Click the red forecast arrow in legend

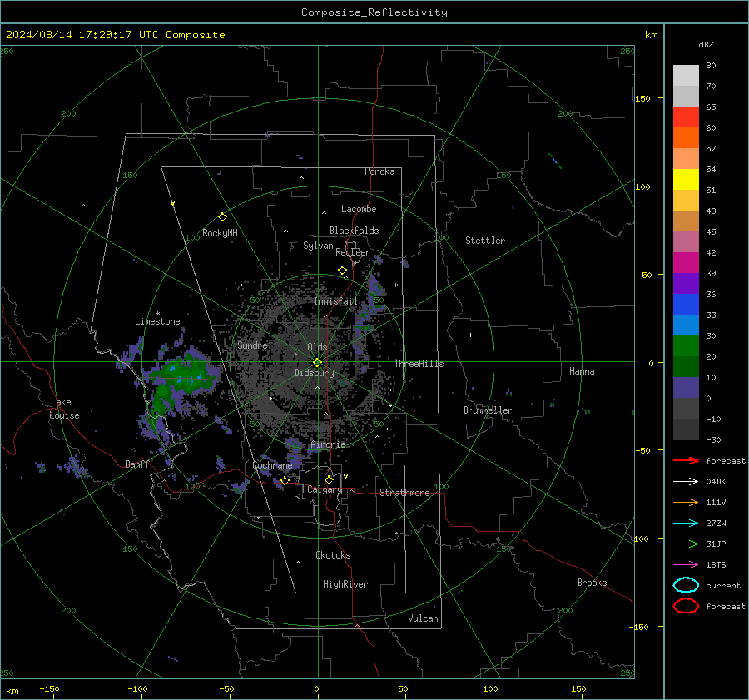[686, 460]
